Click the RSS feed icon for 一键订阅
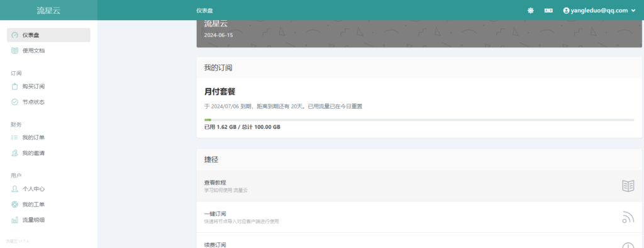644x248 pixels. 628,217
